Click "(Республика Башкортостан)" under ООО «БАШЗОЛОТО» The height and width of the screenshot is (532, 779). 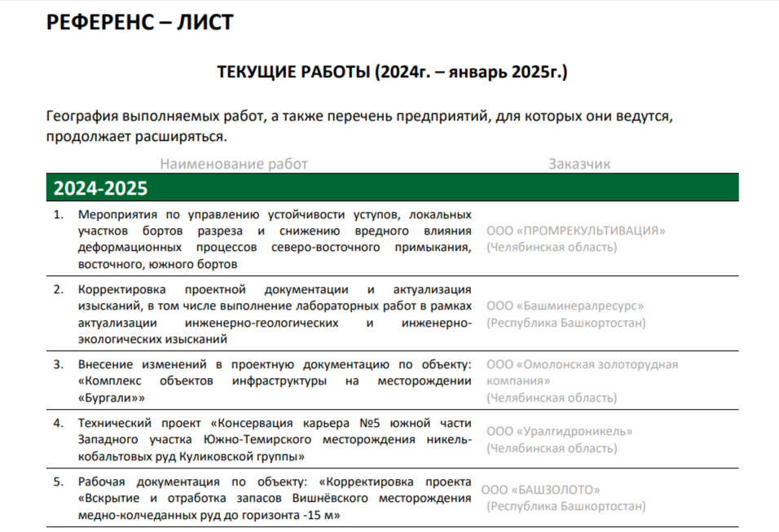coord(566,506)
